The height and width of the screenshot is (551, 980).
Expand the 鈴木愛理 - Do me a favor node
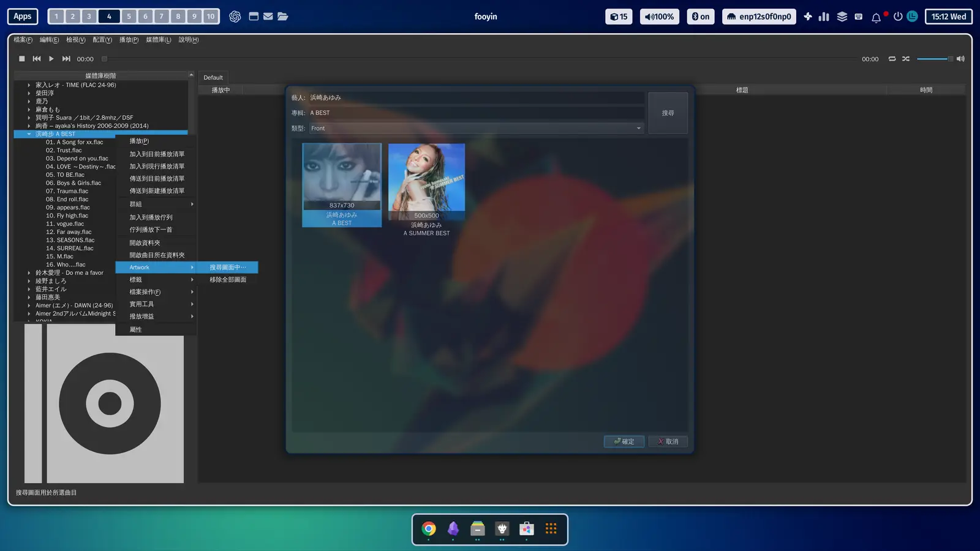29,273
